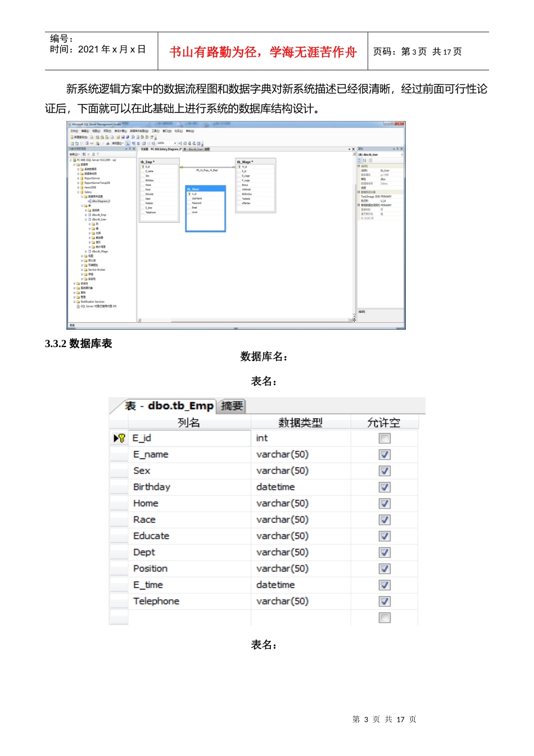Viewport: 534px width, 756px height.
Task: Switch to the 摘要 tab in table designer
Action: point(232,406)
